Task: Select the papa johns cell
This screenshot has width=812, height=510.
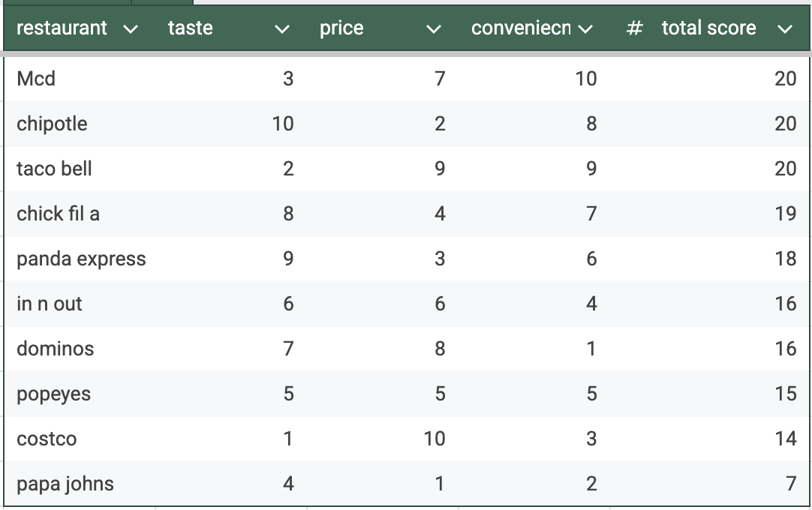Action: [65, 484]
